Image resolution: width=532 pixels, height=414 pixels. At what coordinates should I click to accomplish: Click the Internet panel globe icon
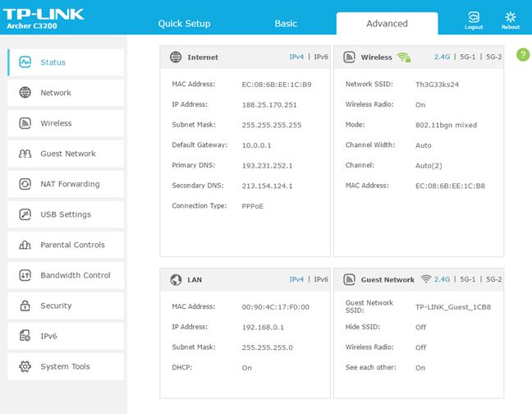tap(176, 57)
